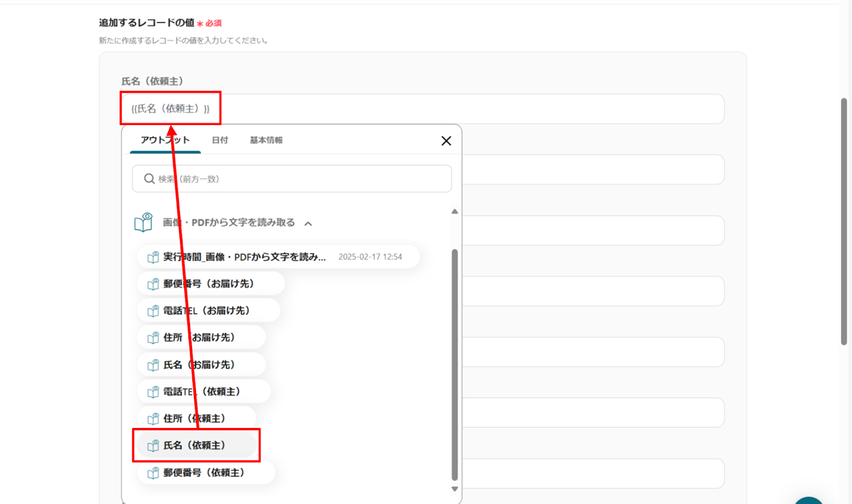Click the 新たに作成するレコードの値を入力してください text
The width and height of the screenshot is (852, 504).
click(x=184, y=40)
